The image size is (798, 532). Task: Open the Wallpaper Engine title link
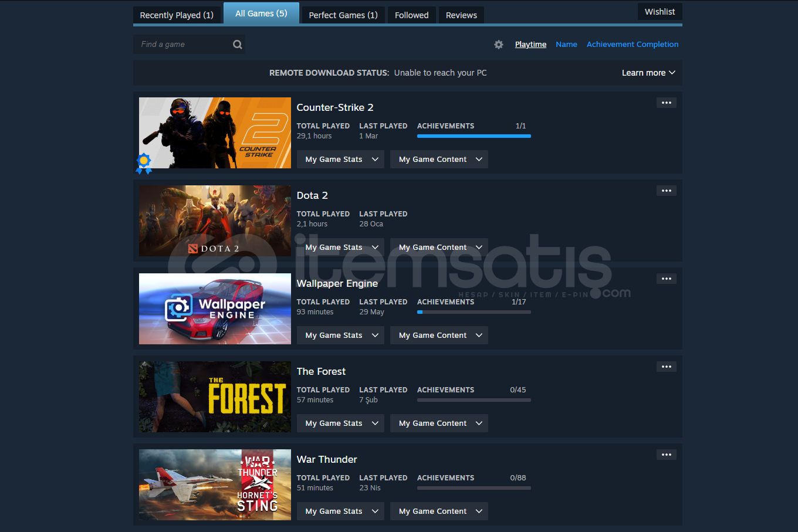(x=337, y=283)
